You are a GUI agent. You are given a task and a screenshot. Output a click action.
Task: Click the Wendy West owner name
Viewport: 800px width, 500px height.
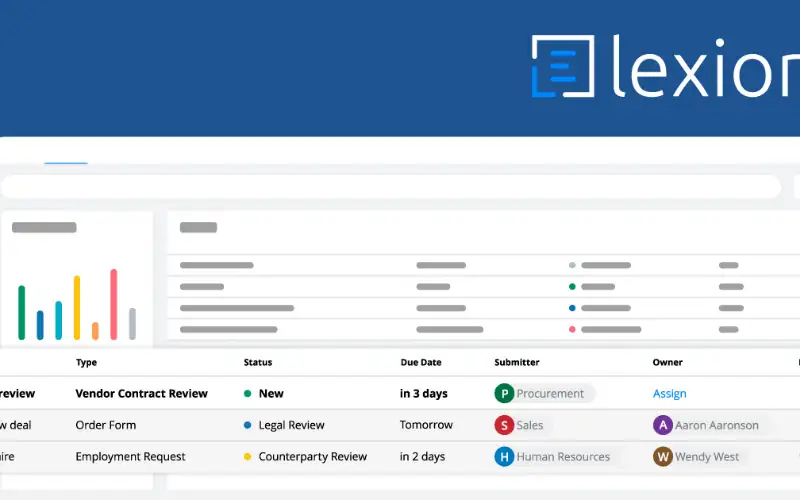tap(707, 457)
